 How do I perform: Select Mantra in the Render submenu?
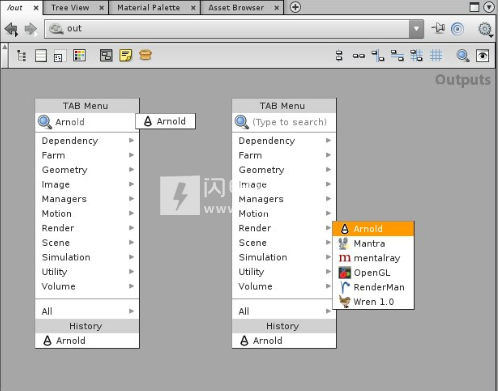coord(373,243)
